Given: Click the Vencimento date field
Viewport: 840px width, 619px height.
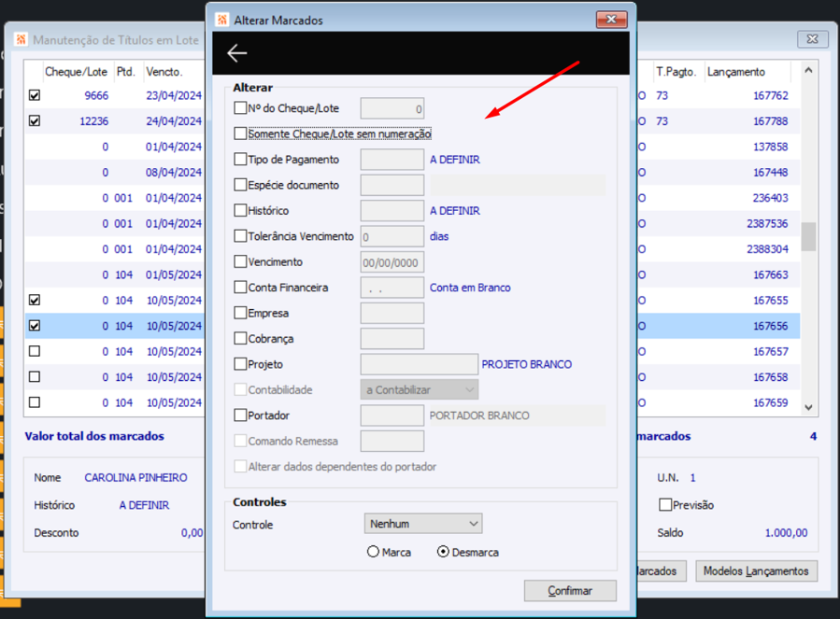Looking at the screenshot, I should (392, 262).
